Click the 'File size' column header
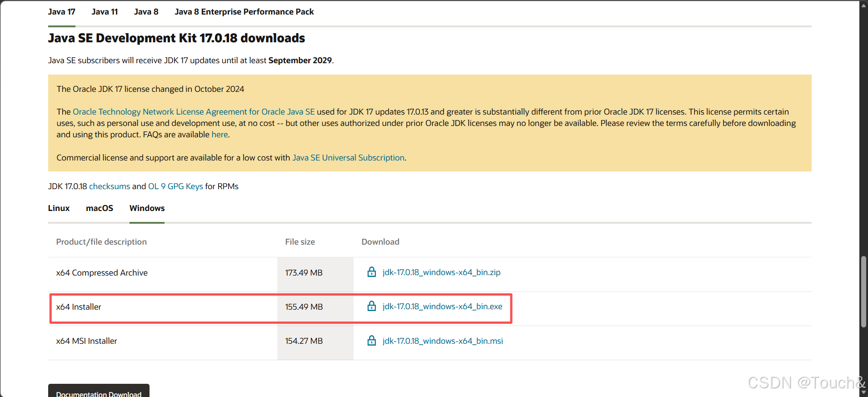The image size is (868, 397). 300,242
